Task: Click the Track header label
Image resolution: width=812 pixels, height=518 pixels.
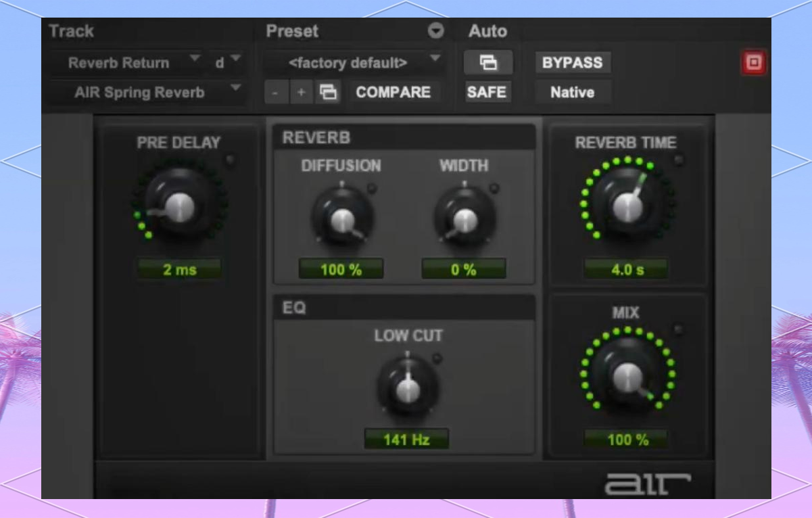Action: (x=71, y=31)
